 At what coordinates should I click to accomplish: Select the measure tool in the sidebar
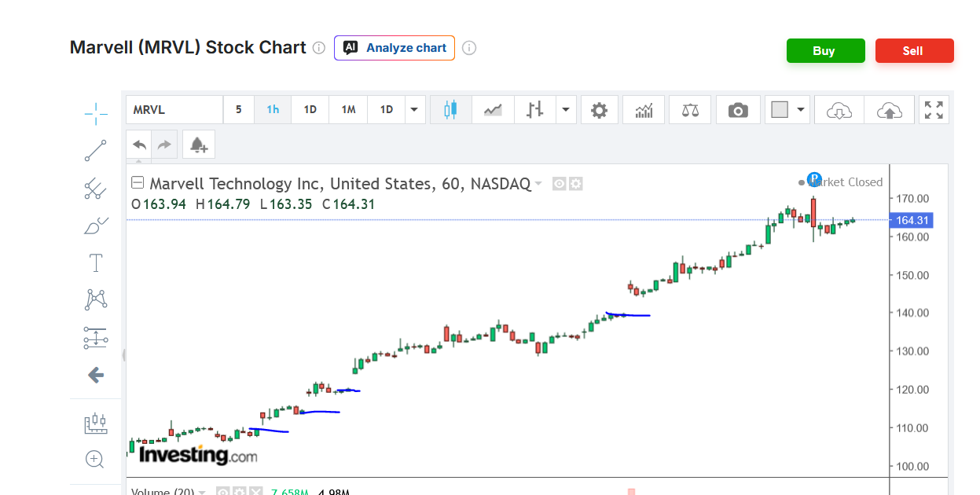pos(96,423)
